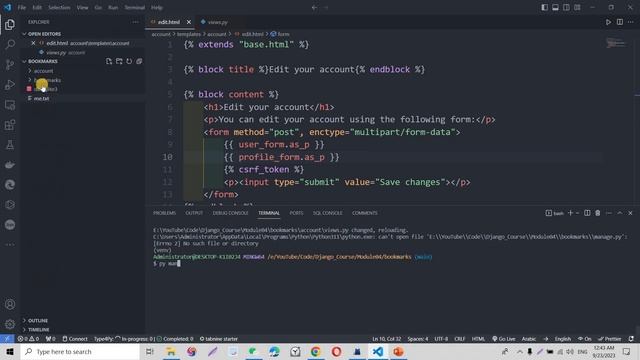The height and width of the screenshot is (360, 640).
Task: Switch to the DEBUG CONSOLE tab
Action: tap(231, 213)
